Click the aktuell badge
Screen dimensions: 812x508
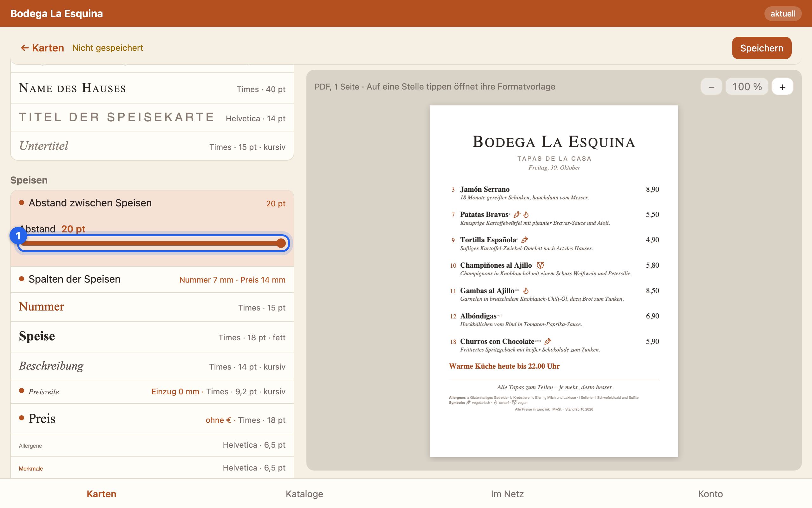tap(783, 14)
